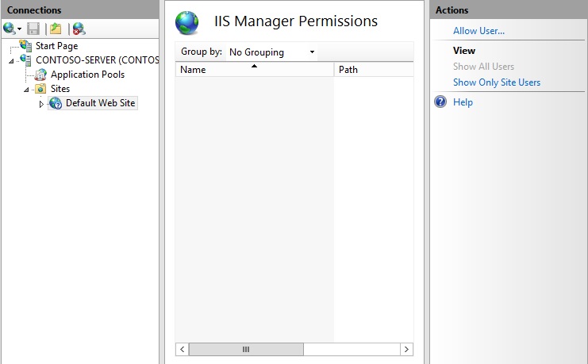This screenshot has width=588, height=364.
Task: Open the Group by dropdown
Action: (x=271, y=52)
